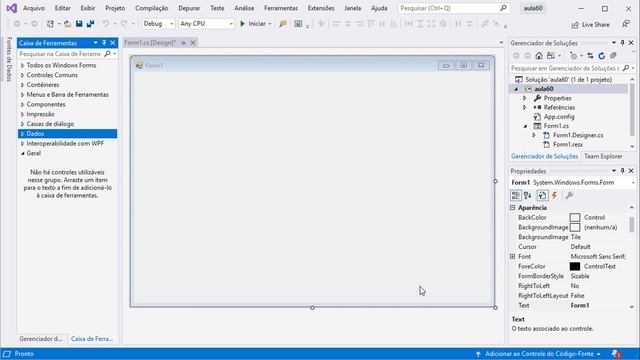Click the Live Share icon
The width and height of the screenshot is (640, 360).
coord(575,25)
